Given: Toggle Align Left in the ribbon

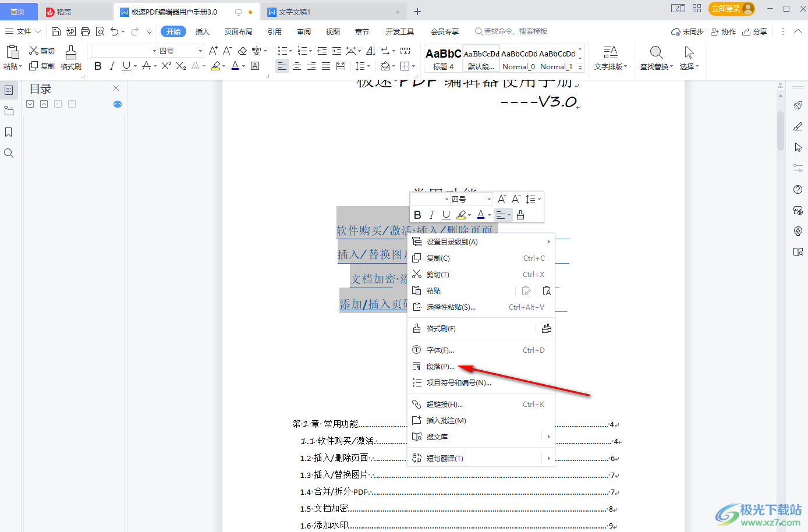Looking at the screenshot, I should 282,66.
